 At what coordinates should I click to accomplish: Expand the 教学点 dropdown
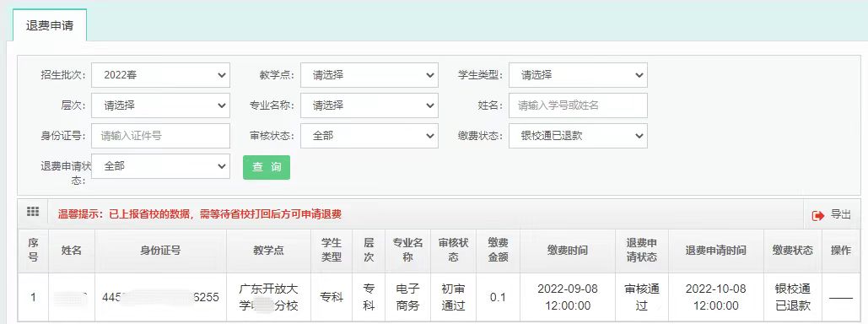pos(369,75)
